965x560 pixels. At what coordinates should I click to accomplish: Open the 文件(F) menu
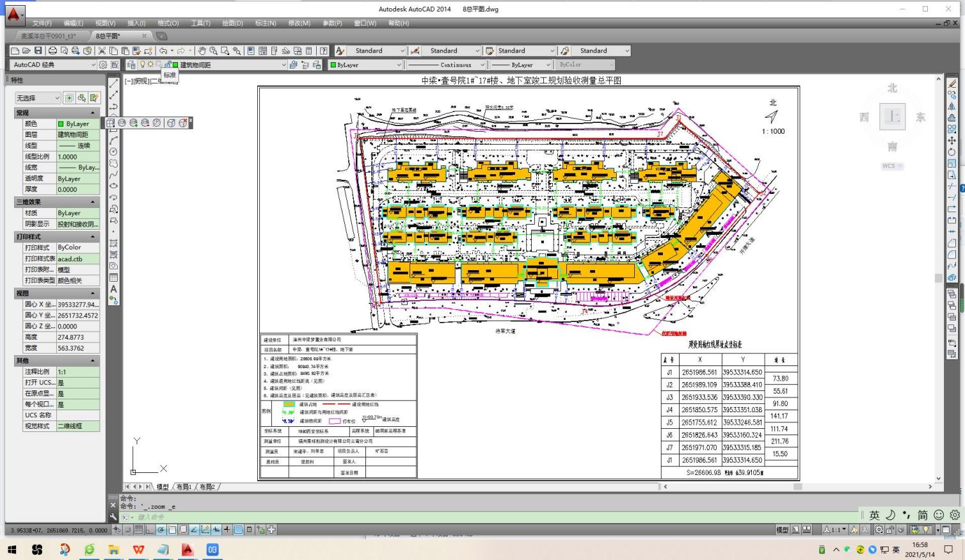coord(42,23)
